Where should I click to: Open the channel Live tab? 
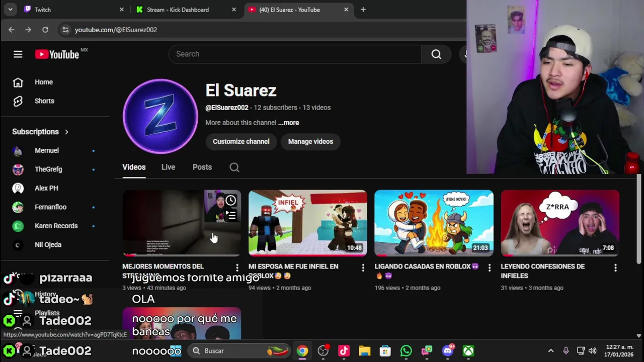[168, 167]
